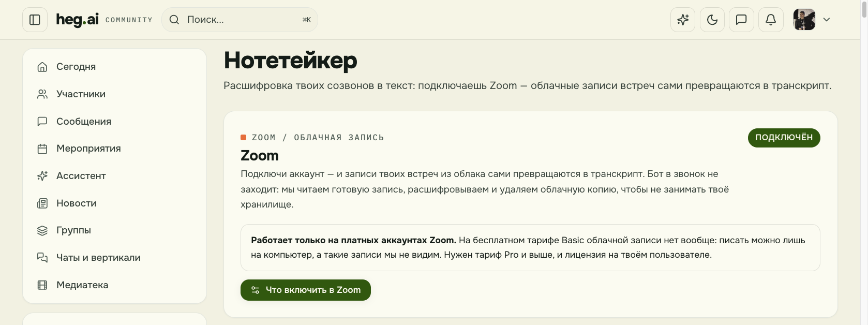The image size is (868, 325).
Task: Click the layers icon beside Группы
Action: 42,230
